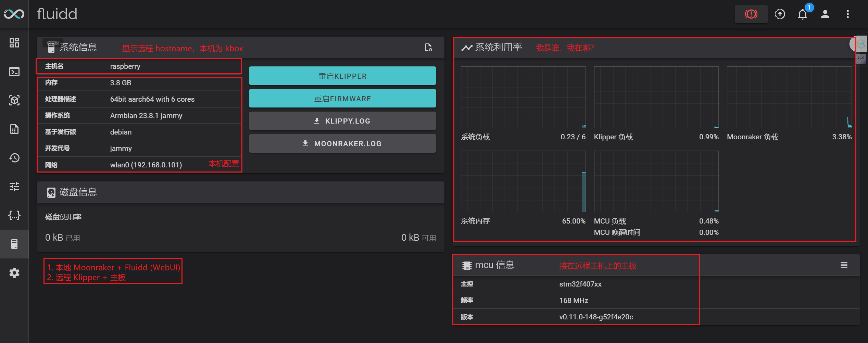Select the system tab icon in sidebar
The image size is (868, 343).
(14, 244)
